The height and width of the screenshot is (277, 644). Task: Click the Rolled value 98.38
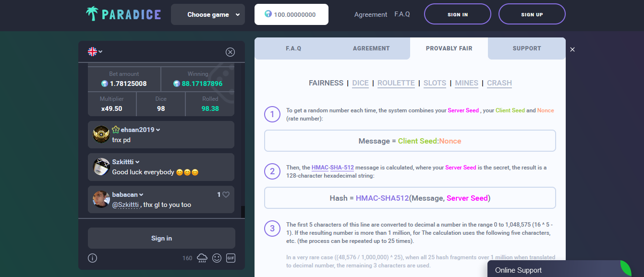210,108
